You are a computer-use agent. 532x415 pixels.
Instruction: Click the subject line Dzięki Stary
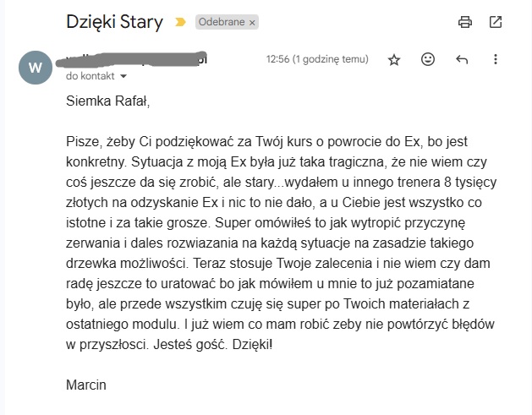coord(114,22)
